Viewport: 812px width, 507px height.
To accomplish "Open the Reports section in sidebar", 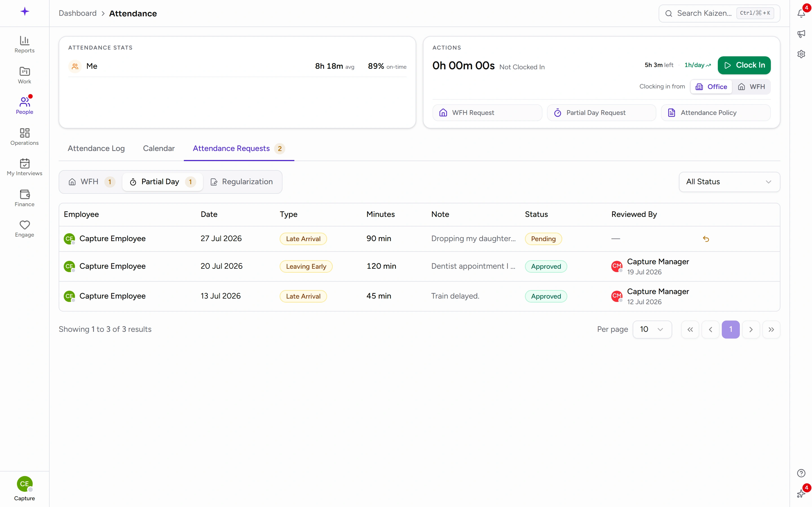I will [25, 45].
